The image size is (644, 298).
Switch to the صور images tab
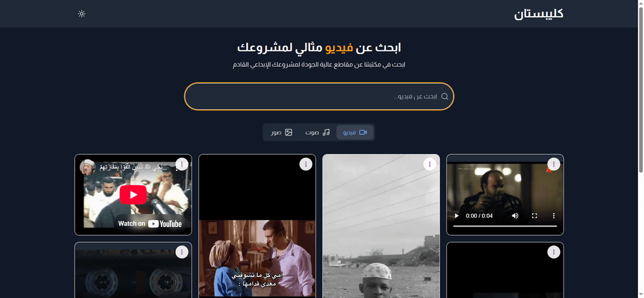(x=281, y=133)
